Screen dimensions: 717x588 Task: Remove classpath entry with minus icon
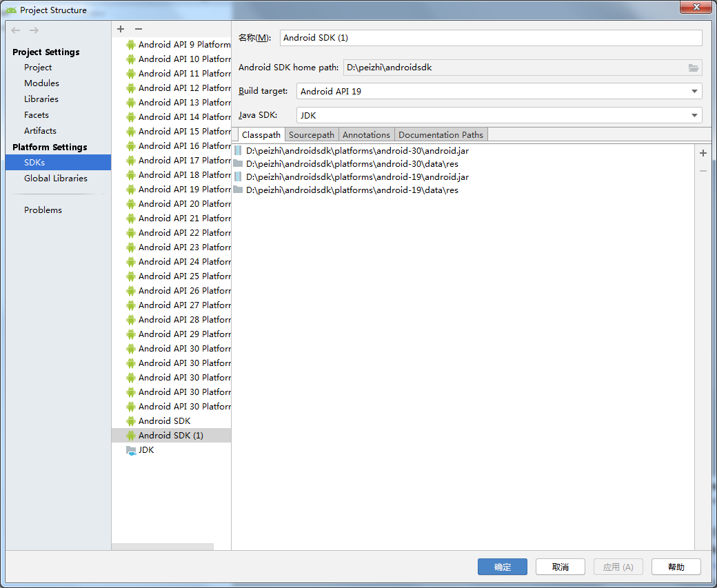tap(703, 171)
